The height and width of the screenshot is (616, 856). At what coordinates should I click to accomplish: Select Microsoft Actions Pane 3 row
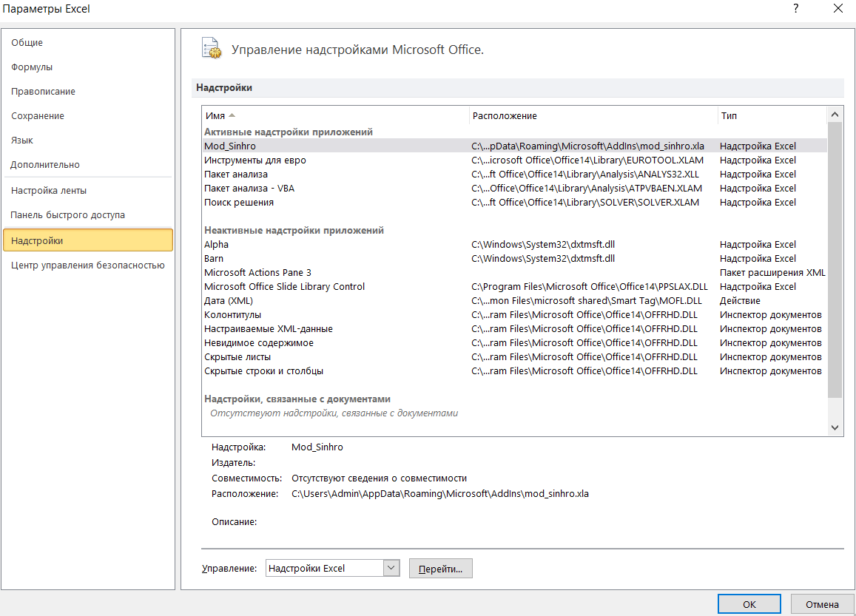pyautogui.click(x=514, y=273)
